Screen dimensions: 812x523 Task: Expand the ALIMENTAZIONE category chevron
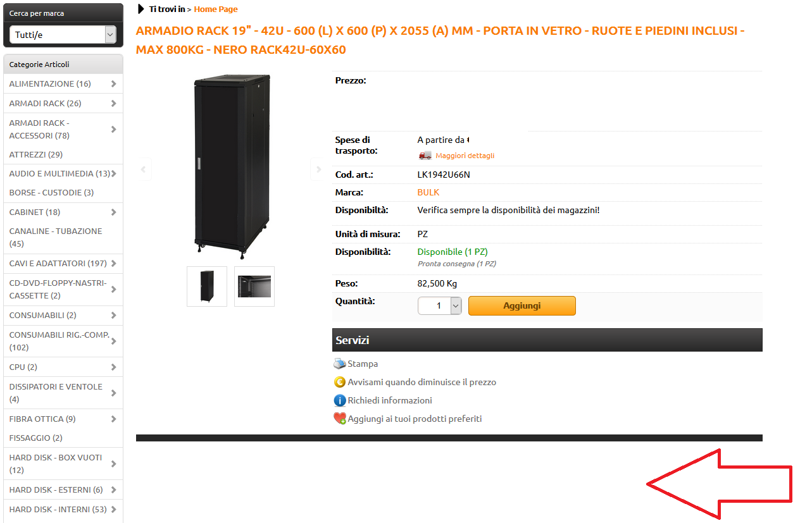click(x=113, y=83)
